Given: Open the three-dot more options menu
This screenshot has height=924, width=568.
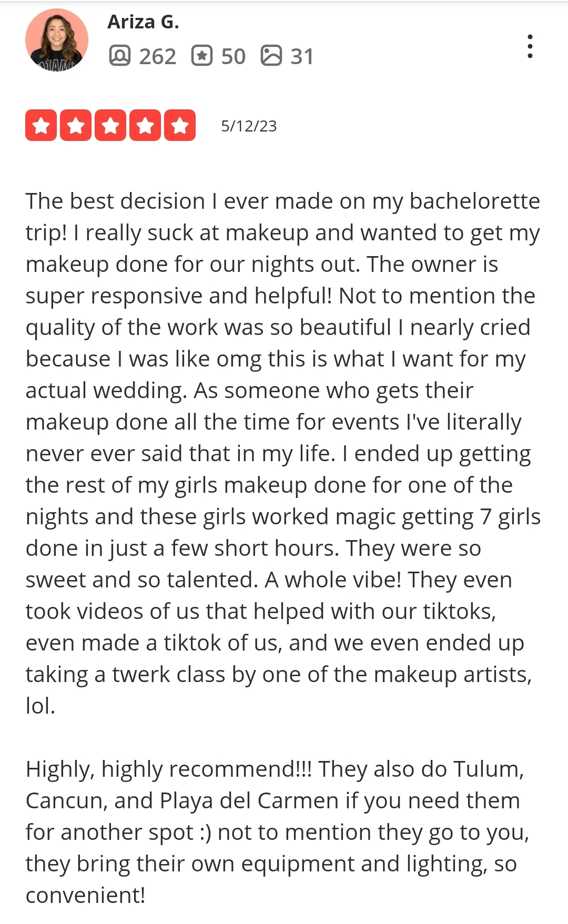Looking at the screenshot, I should click(530, 46).
